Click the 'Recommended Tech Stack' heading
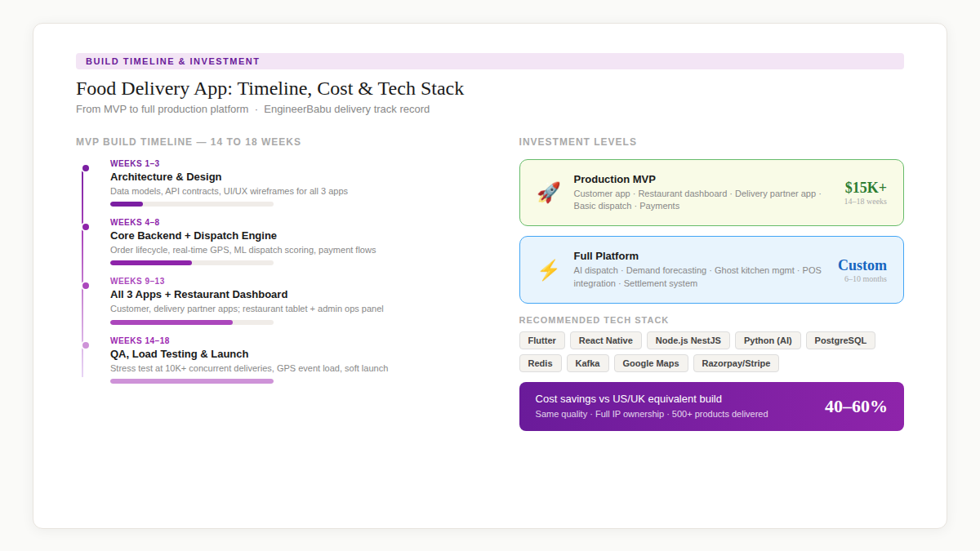 tap(594, 320)
